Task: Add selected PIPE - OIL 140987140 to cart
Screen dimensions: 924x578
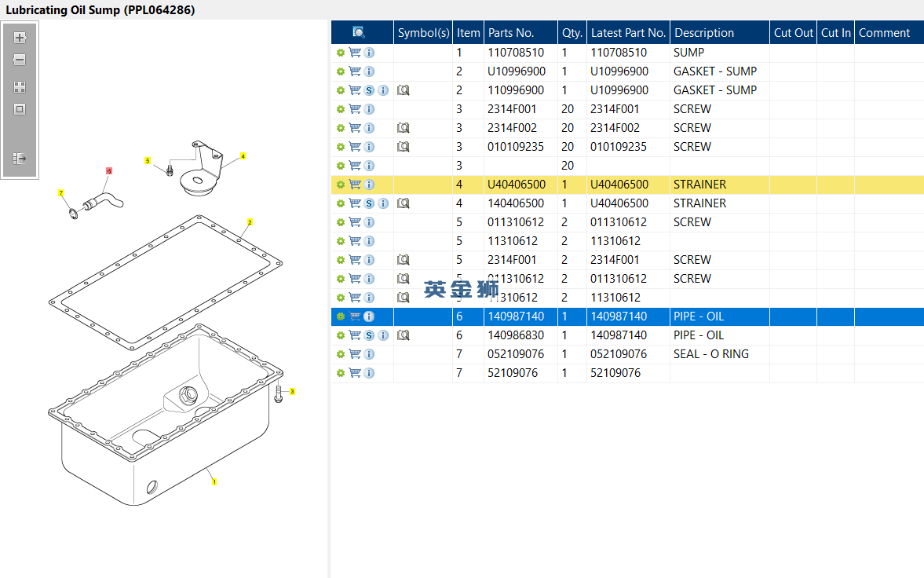Action: [x=355, y=316]
